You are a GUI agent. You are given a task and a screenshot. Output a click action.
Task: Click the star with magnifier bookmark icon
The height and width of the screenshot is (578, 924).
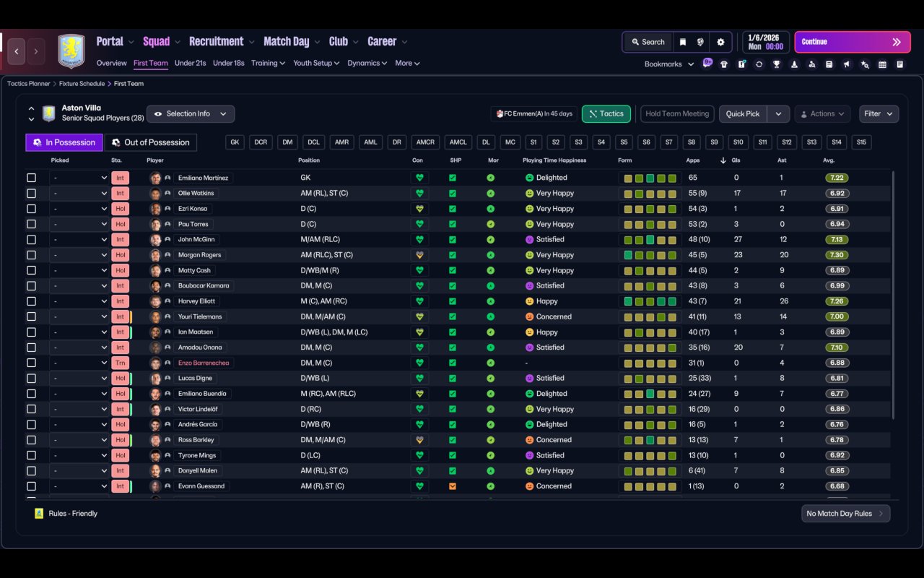(x=865, y=64)
